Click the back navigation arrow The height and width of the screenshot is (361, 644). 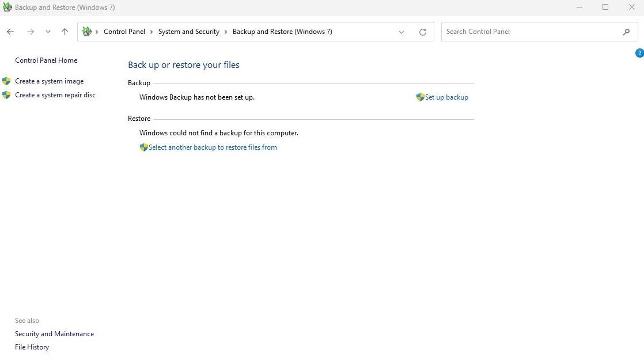pyautogui.click(x=10, y=32)
